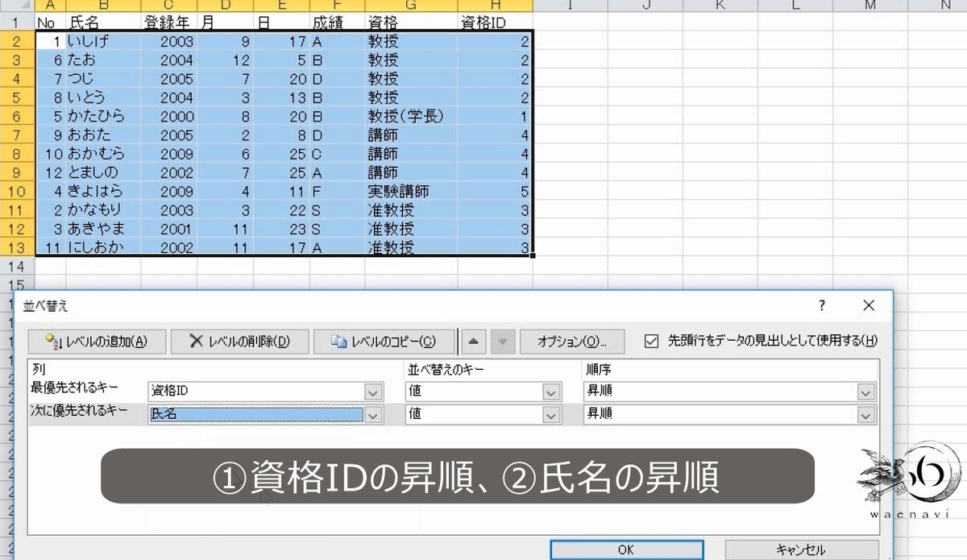The height and width of the screenshot is (560, 967).
Task: Select column G header
Action: click(x=411, y=6)
